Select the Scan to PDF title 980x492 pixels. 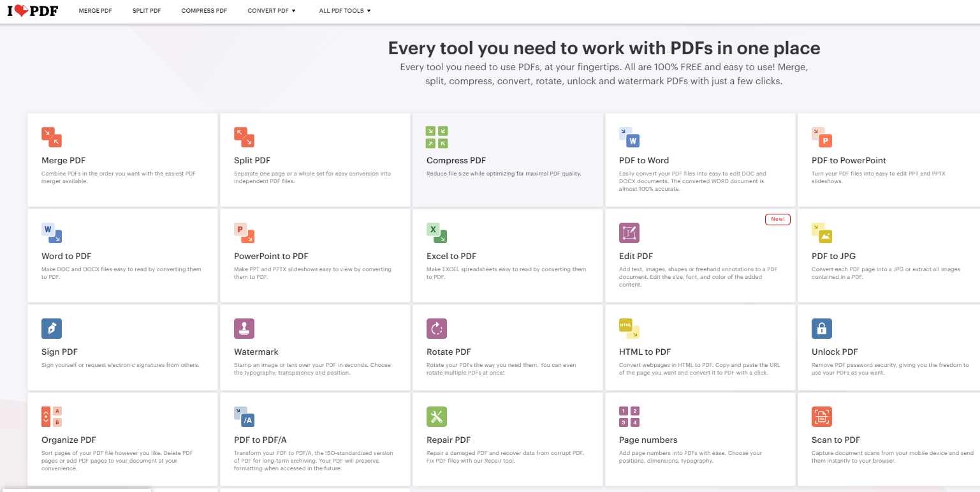point(836,440)
